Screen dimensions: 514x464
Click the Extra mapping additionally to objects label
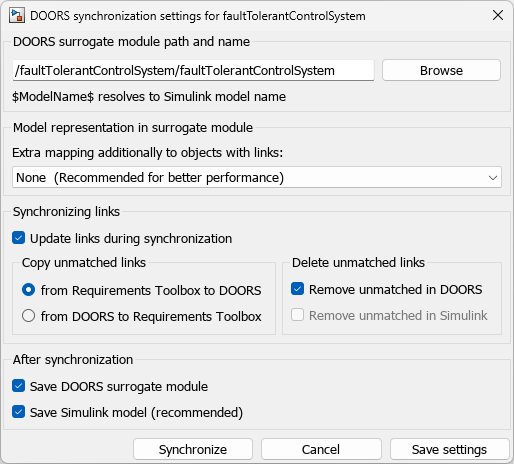tap(148, 153)
